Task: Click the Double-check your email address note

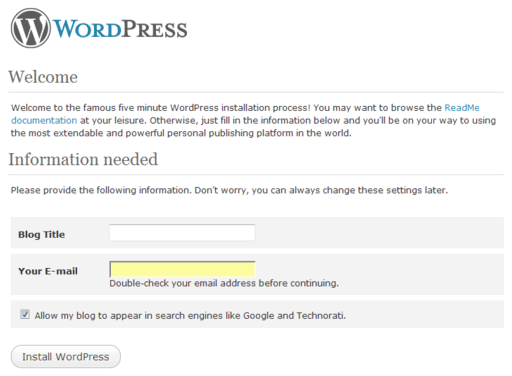Action: 224,283
